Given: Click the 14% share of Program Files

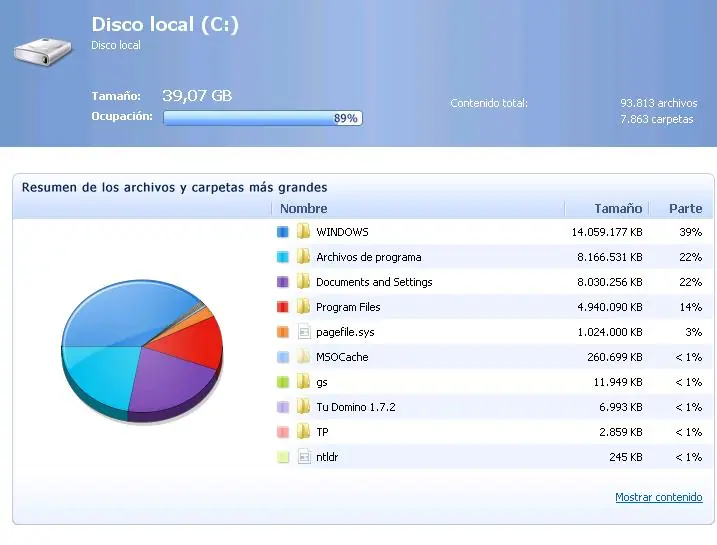Looking at the screenshot, I should [690, 307].
